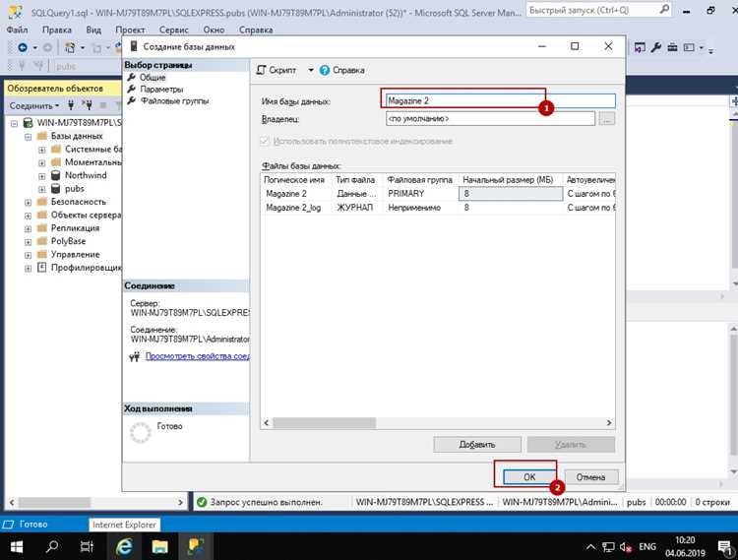Image resolution: width=738 pixels, height=560 pixels.
Task: Click the Отмена button
Action: tap(590, 476)
